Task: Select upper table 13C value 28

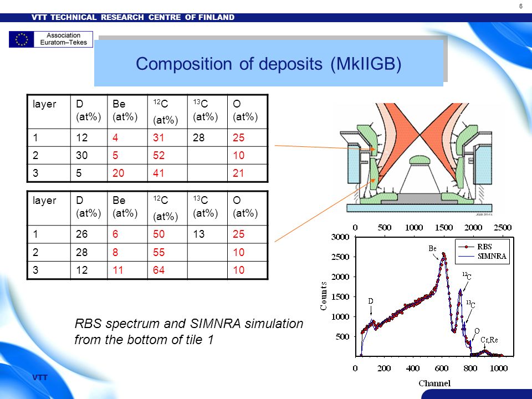Action: click(198, 137)
